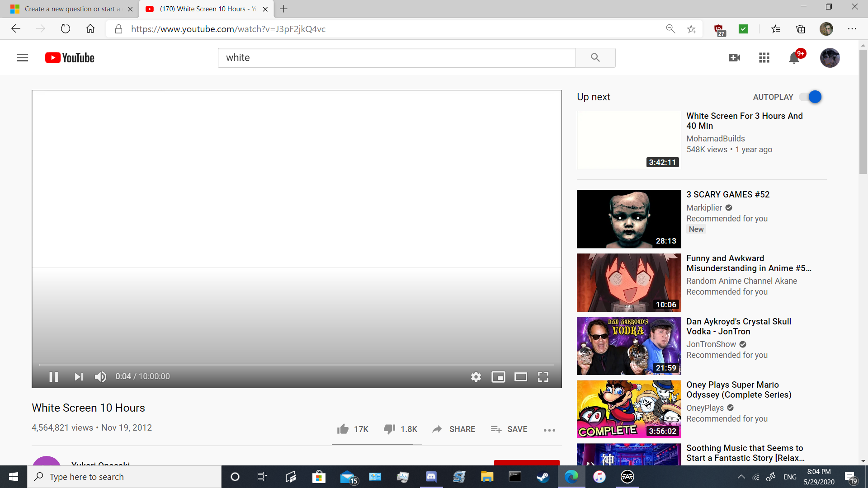The image size is (868, 488).
Task: Open Steam from the taskbar
Action: pyautogui.click(x=543, y=477)
